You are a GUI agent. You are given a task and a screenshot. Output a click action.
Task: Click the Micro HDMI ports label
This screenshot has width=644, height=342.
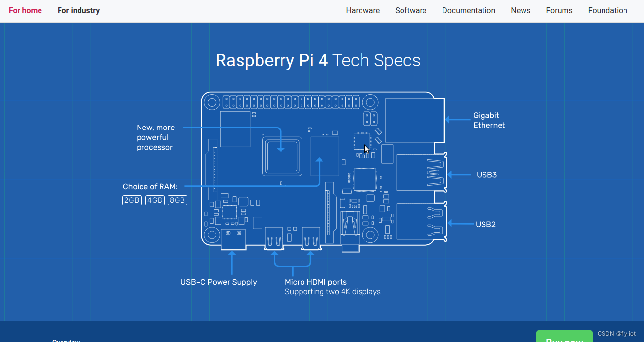coord(316,282)
